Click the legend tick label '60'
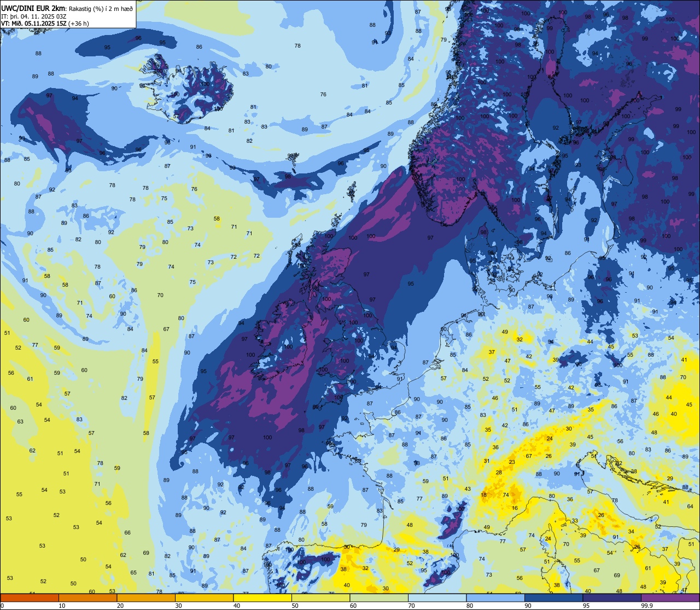The width and height of the screenshot is (700, 610). pos(353,606)
